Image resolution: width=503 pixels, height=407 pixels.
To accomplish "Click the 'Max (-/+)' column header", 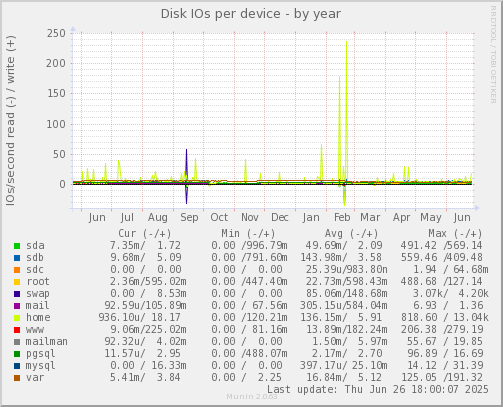I will (455, 234).
